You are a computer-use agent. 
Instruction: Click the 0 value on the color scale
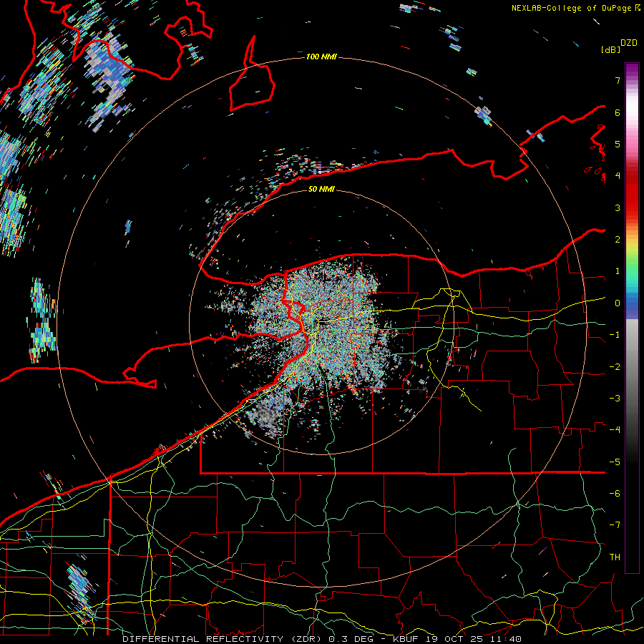click(x=618, y=303)
